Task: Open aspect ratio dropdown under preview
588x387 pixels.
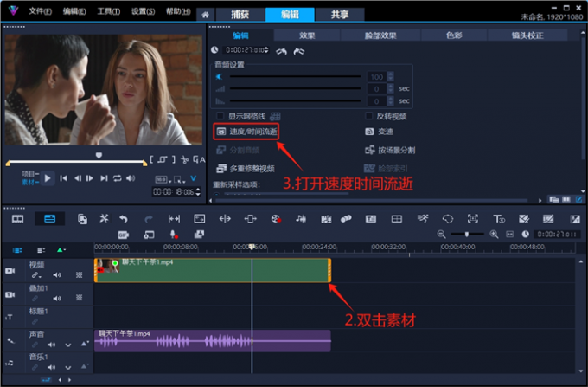Action: tap(163, 179)
